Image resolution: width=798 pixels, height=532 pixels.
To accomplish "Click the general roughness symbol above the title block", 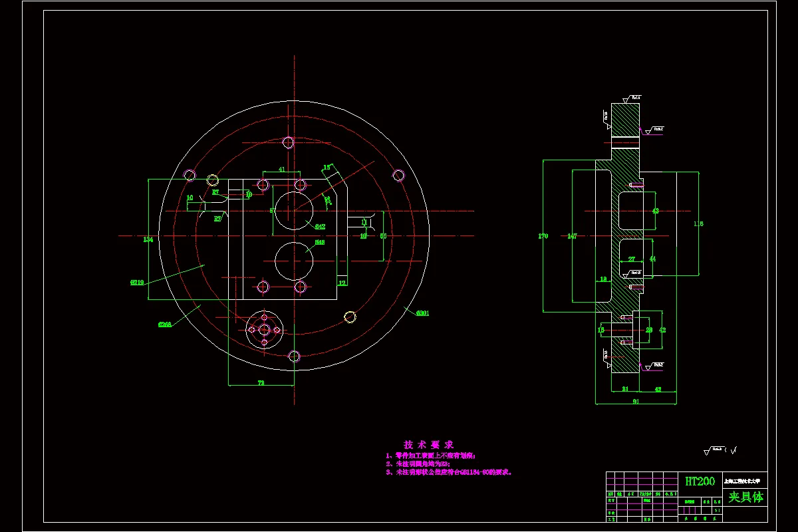I will (x=720, y=450).
